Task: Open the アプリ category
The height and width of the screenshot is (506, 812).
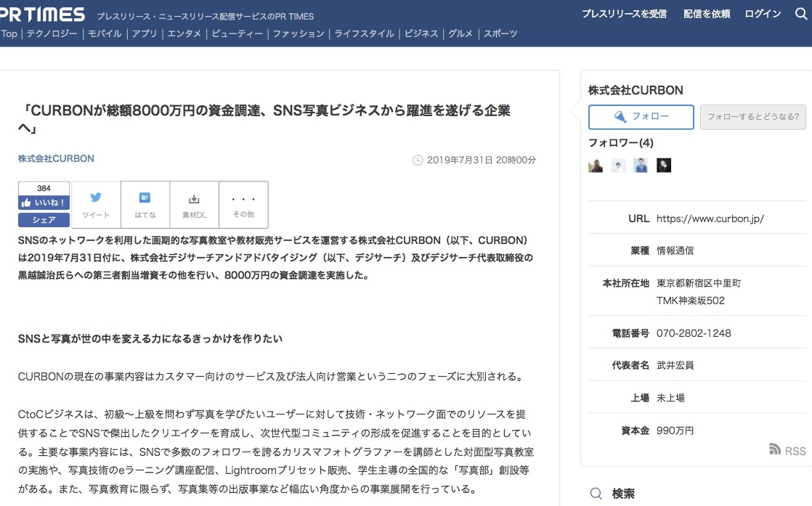Action: [145, 33]
